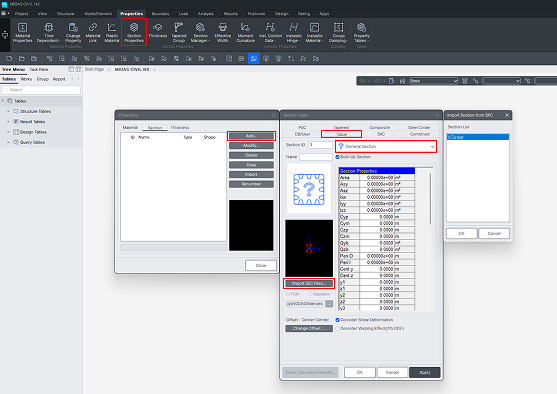Click the General Section question-mark thumbnail

point(309,189)
